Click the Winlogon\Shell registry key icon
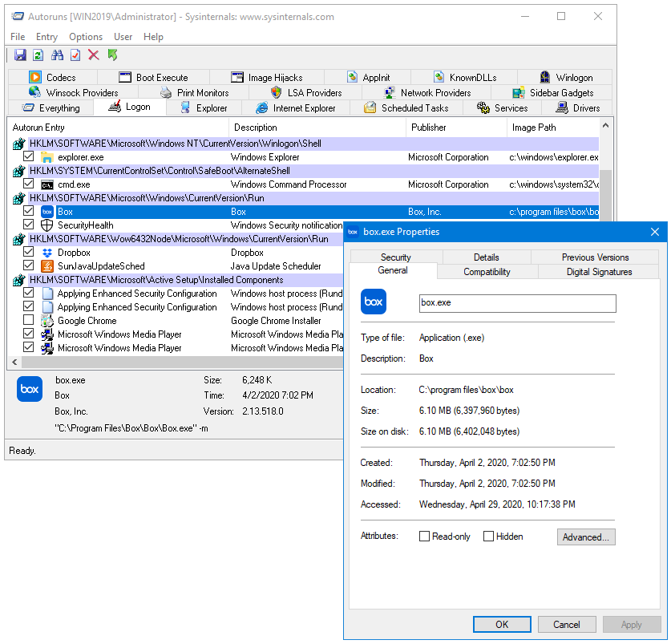Screen dimensions: 671x644 click(18, 144)
